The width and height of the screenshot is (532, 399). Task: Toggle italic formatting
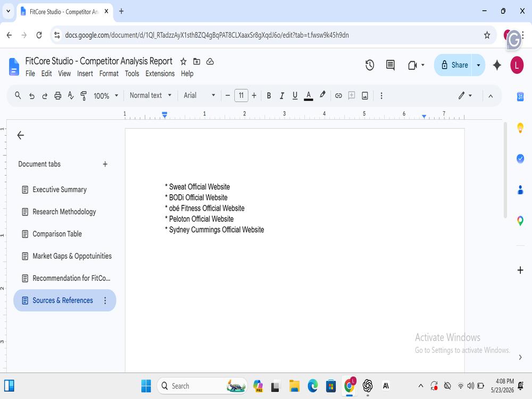[x=281, y=96]
